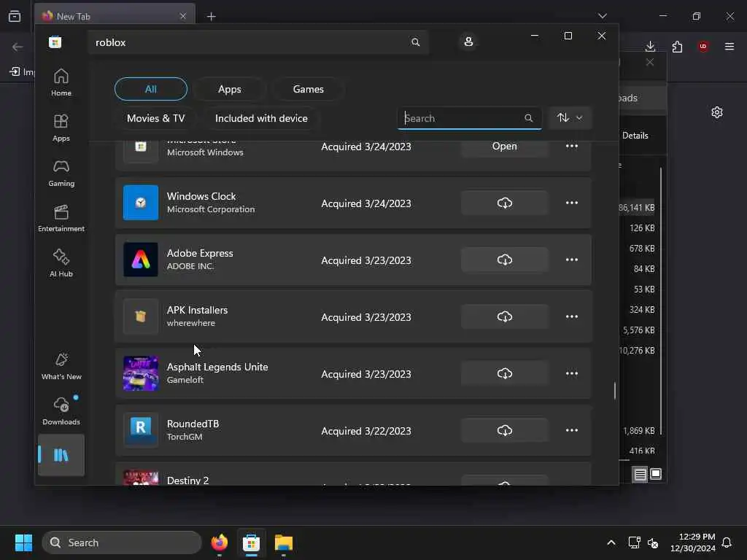
Task: Open more options for APK Installers
Action: 572,316
